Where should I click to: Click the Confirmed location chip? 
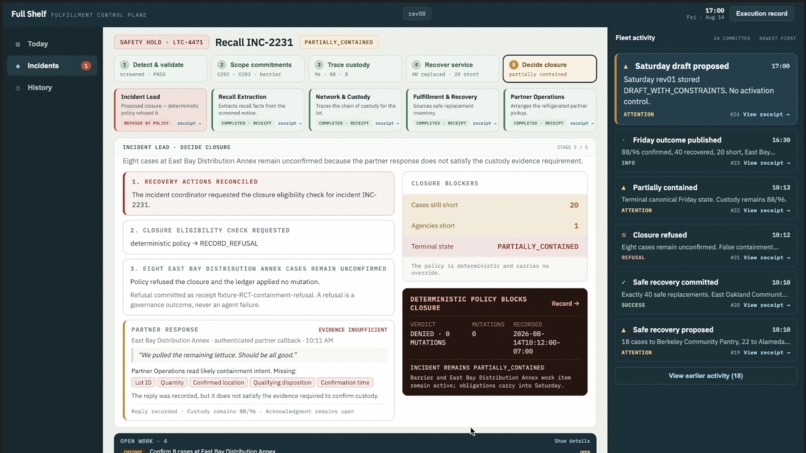pyautogui.click(x=218, y=383)
